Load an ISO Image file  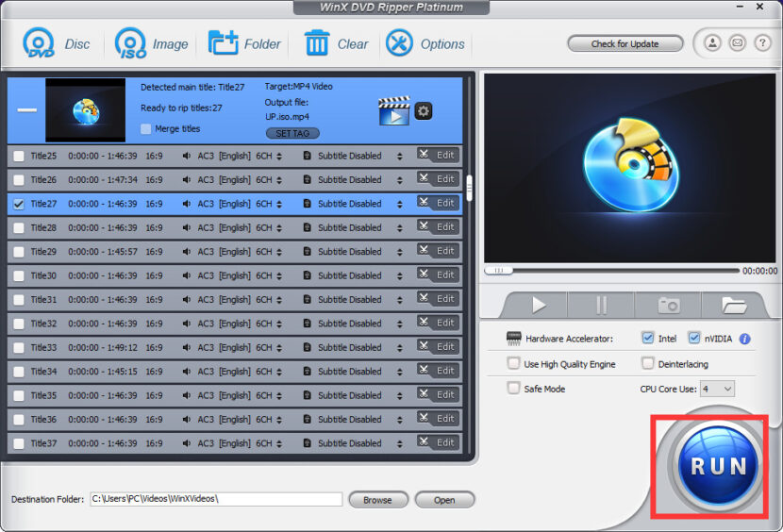[130, 43]
